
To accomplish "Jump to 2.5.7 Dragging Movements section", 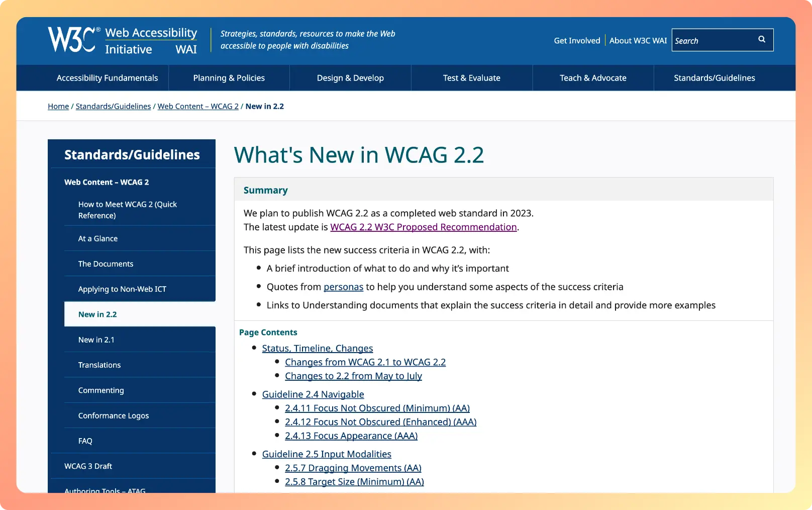I will (x=353, y=468).
